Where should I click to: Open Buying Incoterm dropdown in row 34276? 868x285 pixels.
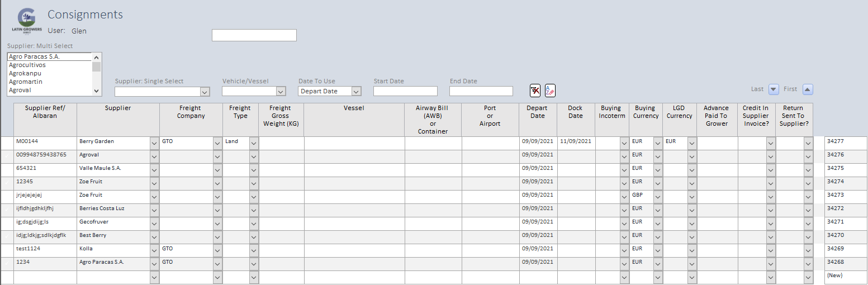pos(624,157)
